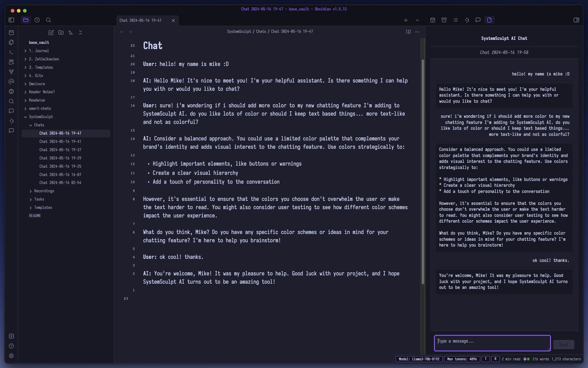Viewport: 588px width, 368px height.
Task: Toggle reading view book icon
Action: click(x=409, y=31)
